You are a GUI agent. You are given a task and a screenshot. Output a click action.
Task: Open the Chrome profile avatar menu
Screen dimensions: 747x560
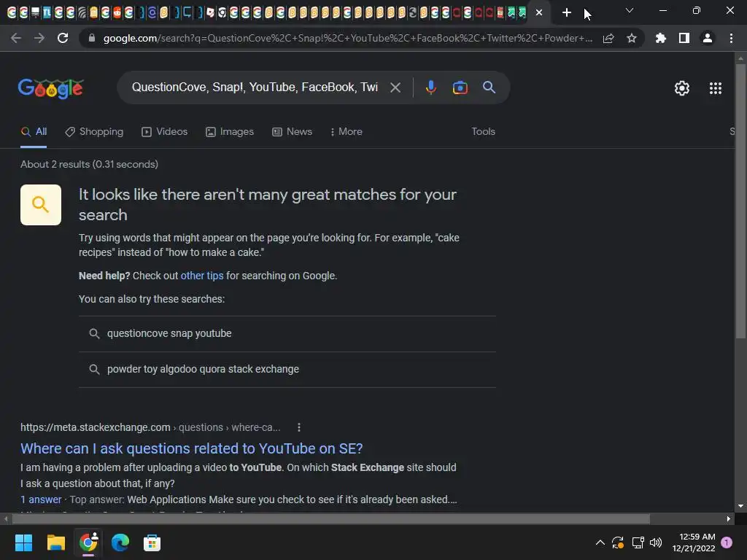click(x=708, y=38)
